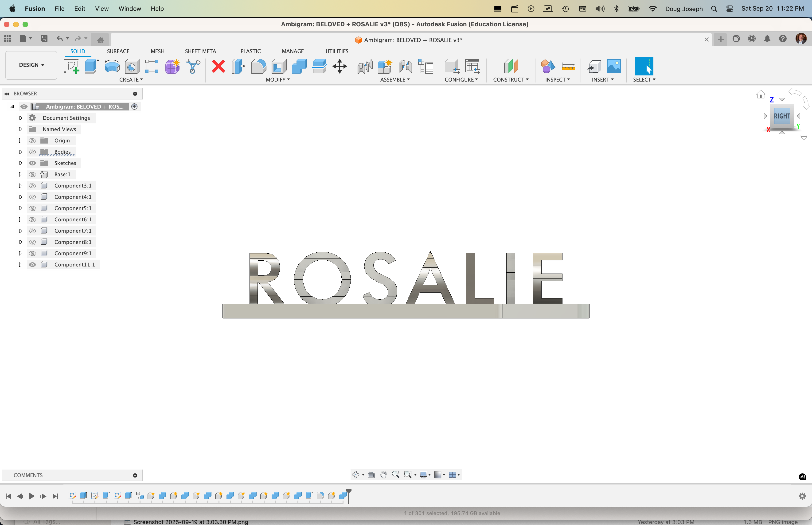The image size is (812, 525).
Task: Switch to the SHEET METAL tab
Action: pyautogui.click(x=202, y=51)
